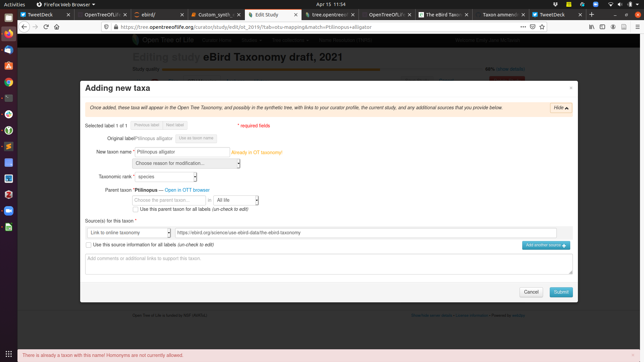Open the 'Link to online taxonomy' source type dropdown
The height and width of the screenshot is (362, 644).
129,233
